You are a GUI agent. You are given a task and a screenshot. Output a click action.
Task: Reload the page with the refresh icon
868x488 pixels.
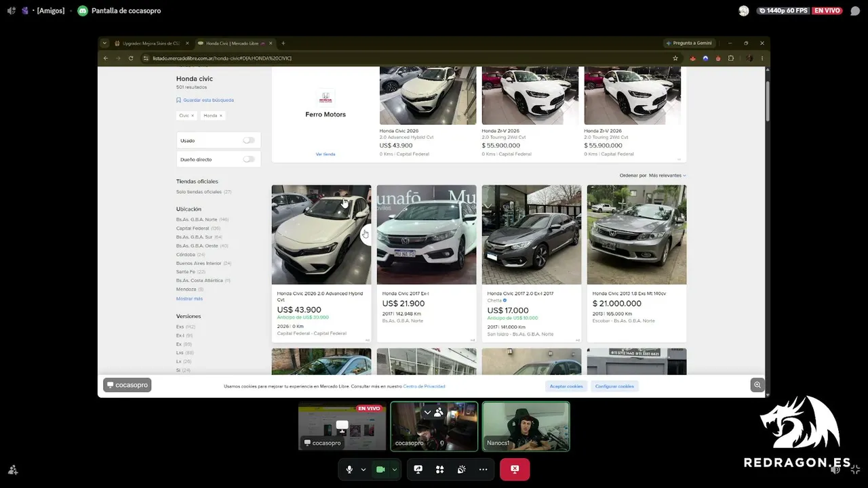[x=131, y=58]
